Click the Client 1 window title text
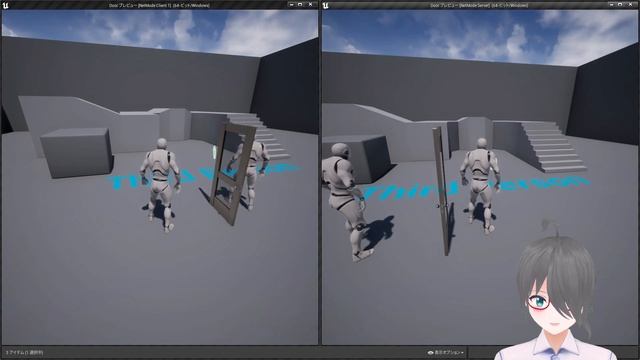Screen dimensions: 640x360 (159, 5)
